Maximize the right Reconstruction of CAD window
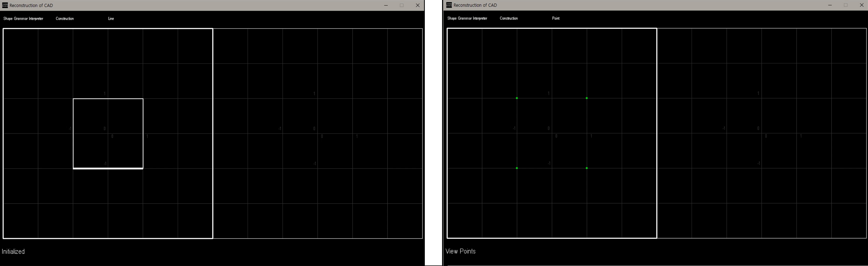Viewport: 868px width, 266px height. point(845,5)
